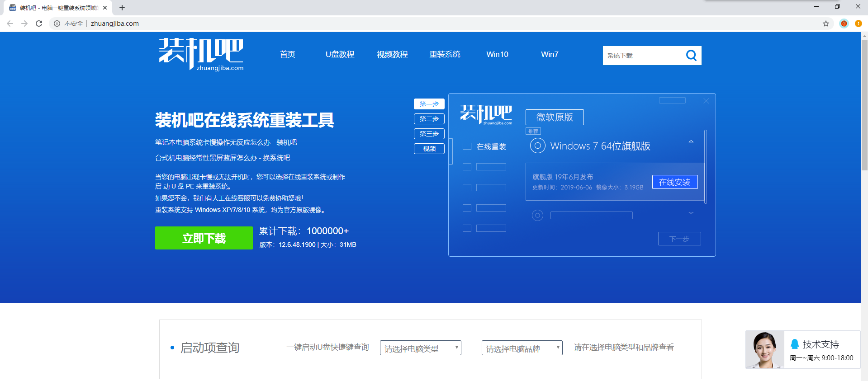Open a new browser tab
868x381 pixels.
tap(122, 8)
